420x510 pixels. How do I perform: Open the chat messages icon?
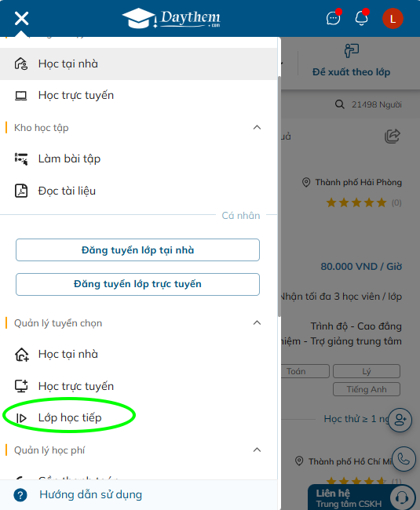click(334, 18)
